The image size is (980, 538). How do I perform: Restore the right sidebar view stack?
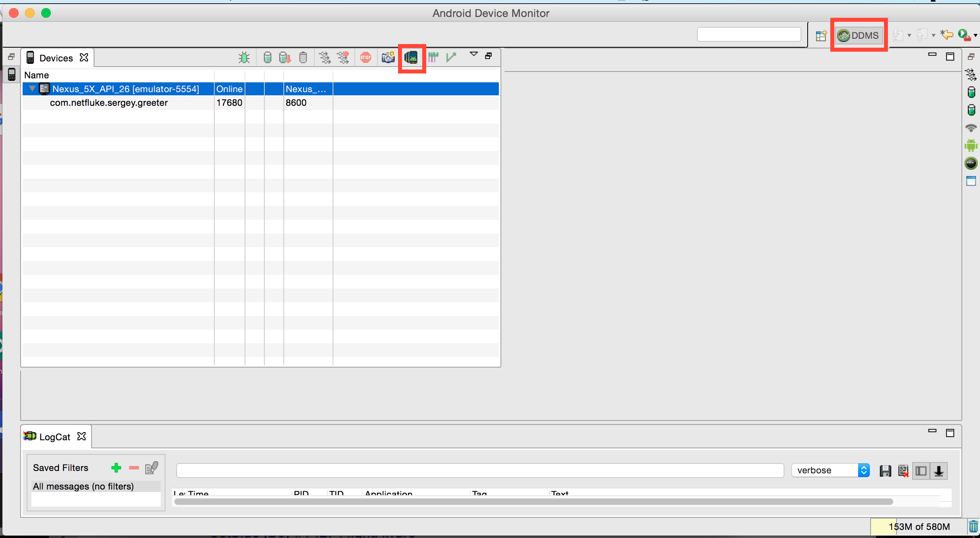pos(971,57)
